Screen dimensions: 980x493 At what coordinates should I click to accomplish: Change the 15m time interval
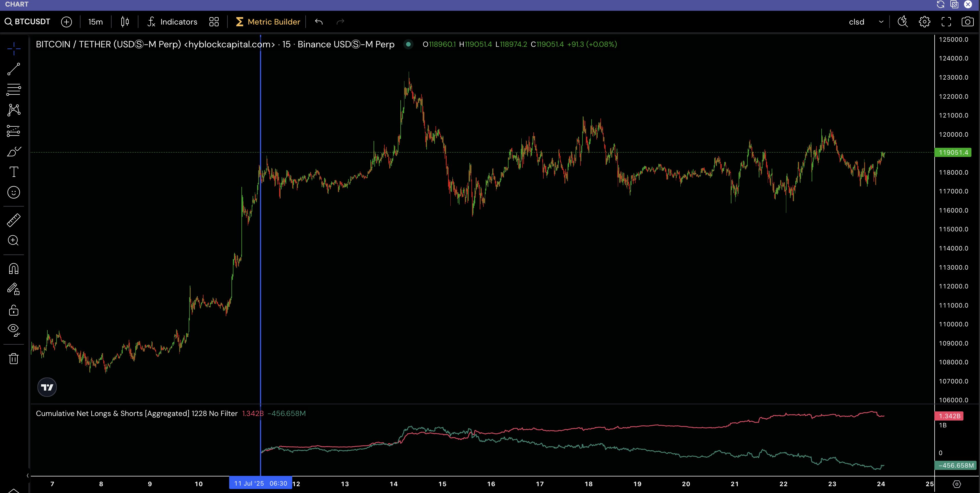point(96,22)
